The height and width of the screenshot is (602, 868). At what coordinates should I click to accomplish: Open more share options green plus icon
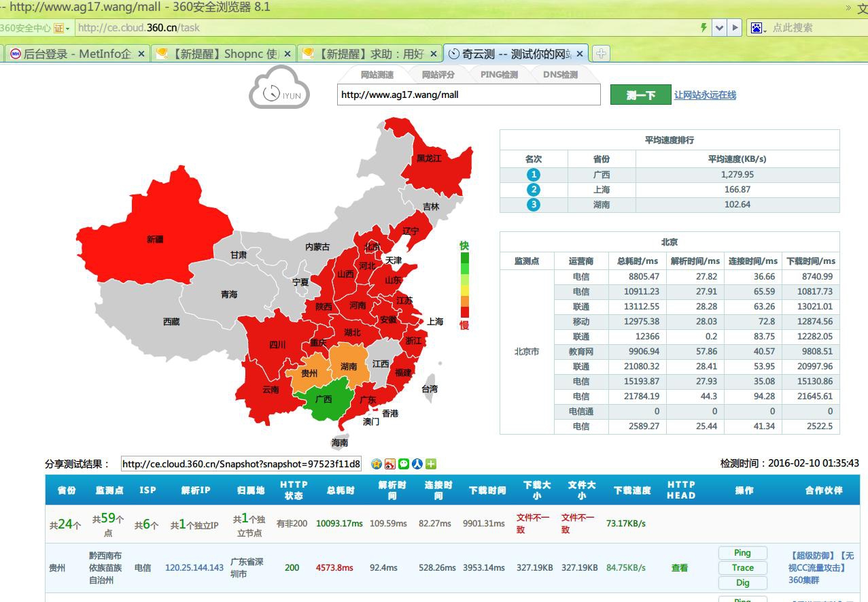[431, 464]
